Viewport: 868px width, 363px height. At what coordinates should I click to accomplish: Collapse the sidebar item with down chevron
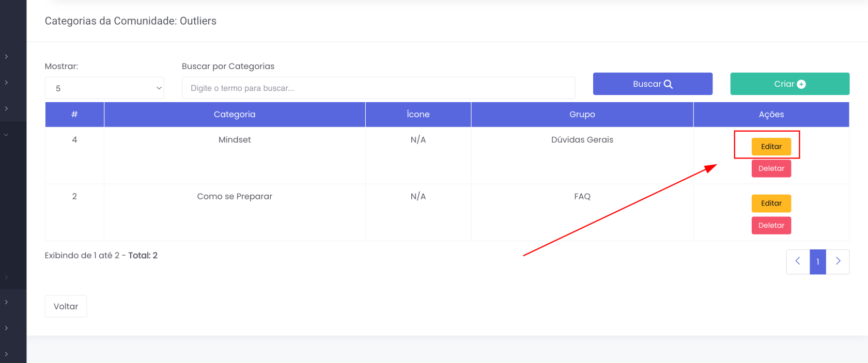tap(6, 135)
